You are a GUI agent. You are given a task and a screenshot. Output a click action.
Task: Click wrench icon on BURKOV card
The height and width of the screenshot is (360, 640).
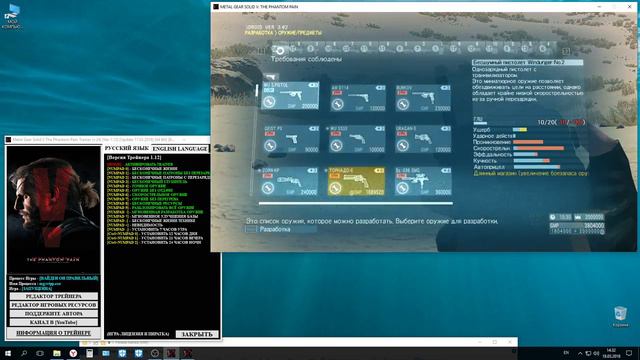coord(403,104)
